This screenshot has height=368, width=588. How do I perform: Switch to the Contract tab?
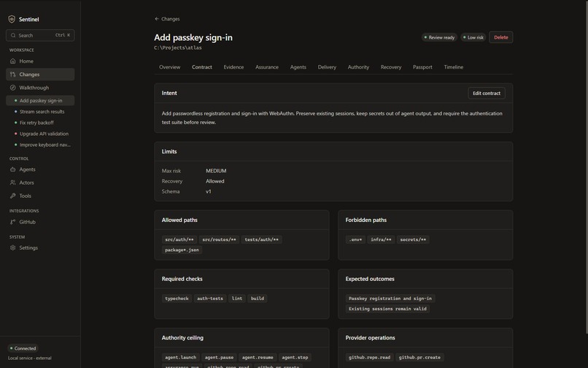click(x=202, y=67)
